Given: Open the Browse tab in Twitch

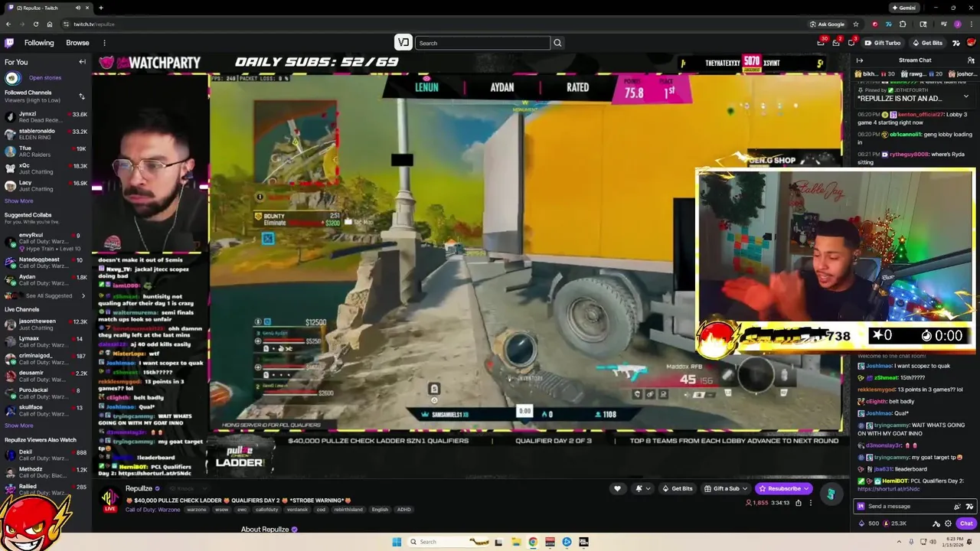Looking at the screenshot, I should pyautogui.click(x=77, y=43).
